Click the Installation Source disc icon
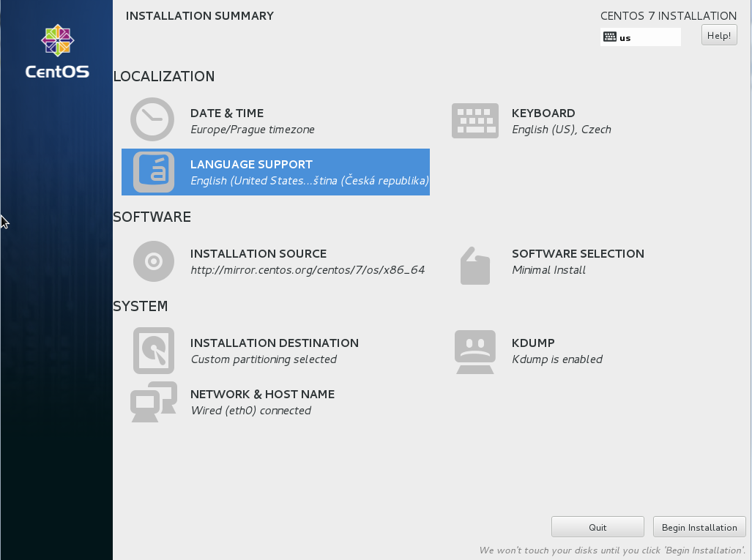This screenshot has height=560, width=752. click(x=152, y=261)
